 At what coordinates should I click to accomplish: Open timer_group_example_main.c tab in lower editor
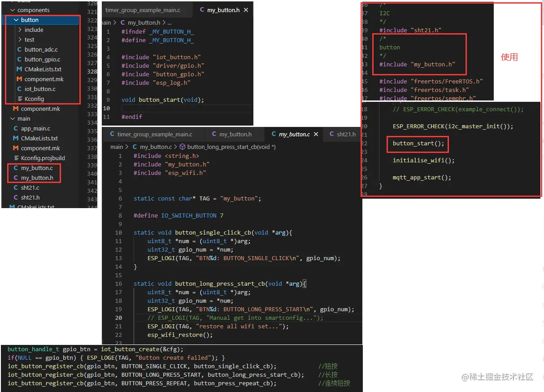pos(153,134)
